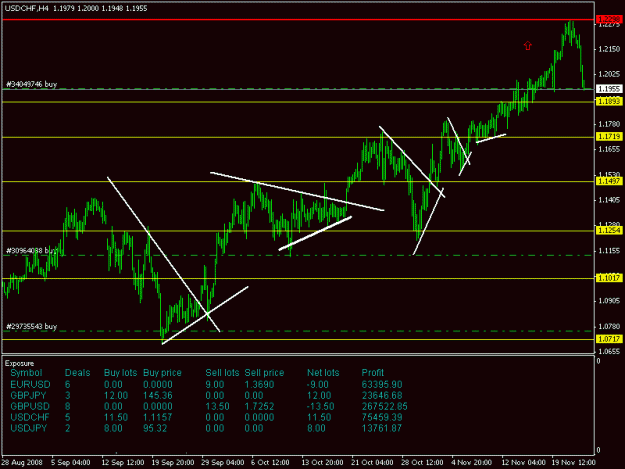
Task: Click the 4 Nov 20:00 time label
Action: point(471,463)
